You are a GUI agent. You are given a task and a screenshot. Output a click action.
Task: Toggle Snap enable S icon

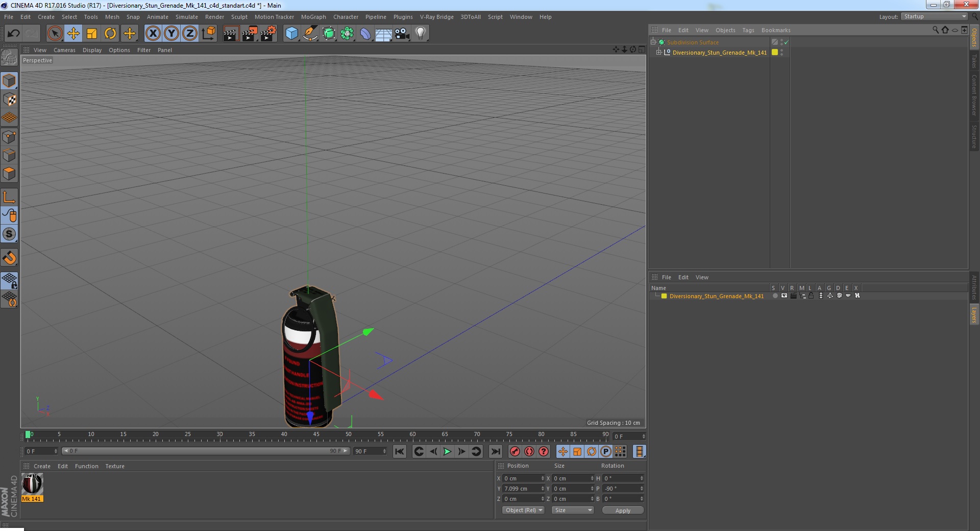9,234
